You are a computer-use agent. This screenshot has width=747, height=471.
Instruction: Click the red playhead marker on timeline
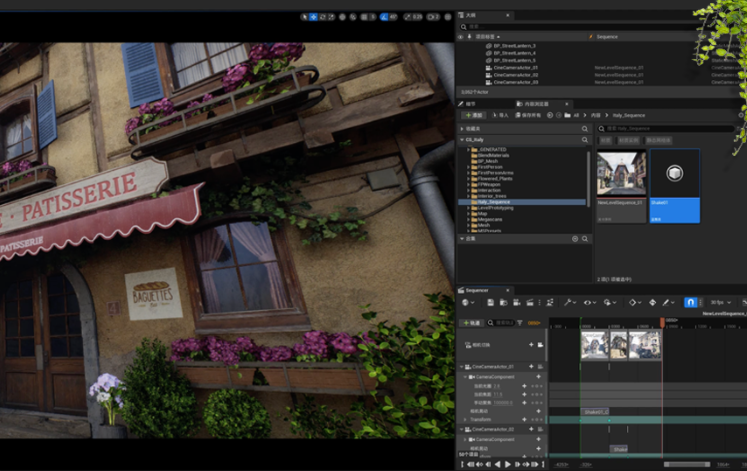tap(662, 322)
